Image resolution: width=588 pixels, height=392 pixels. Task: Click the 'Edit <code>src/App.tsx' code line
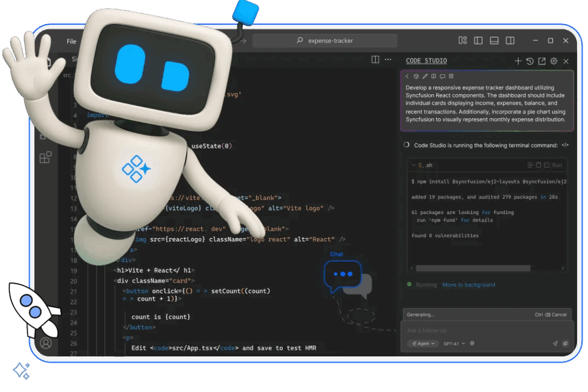pos(223,348)
